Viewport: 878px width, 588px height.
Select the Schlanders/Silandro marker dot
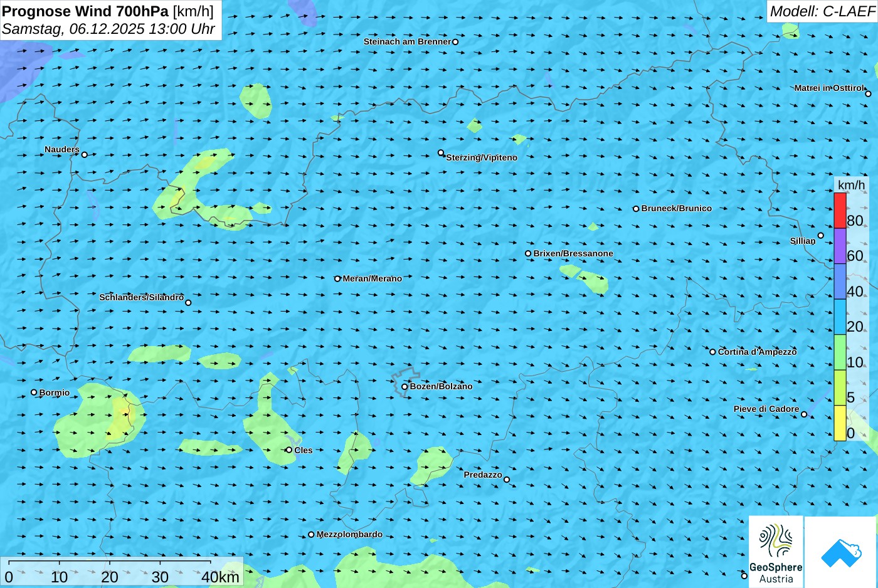point(188,303)
